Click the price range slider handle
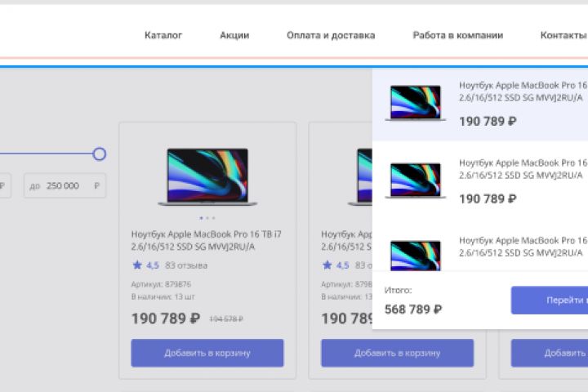Screen dimensions: 588x392 100,154
